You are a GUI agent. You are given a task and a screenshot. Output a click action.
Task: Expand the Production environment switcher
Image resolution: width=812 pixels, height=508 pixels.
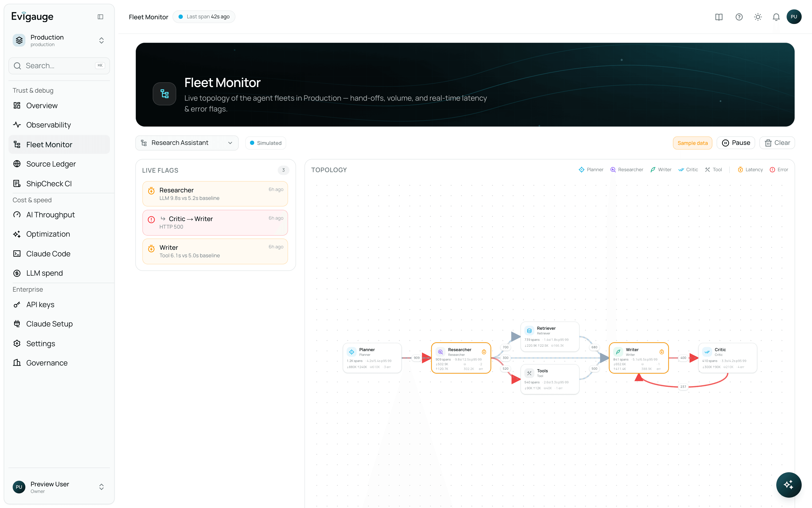click(x=59, y=40)
